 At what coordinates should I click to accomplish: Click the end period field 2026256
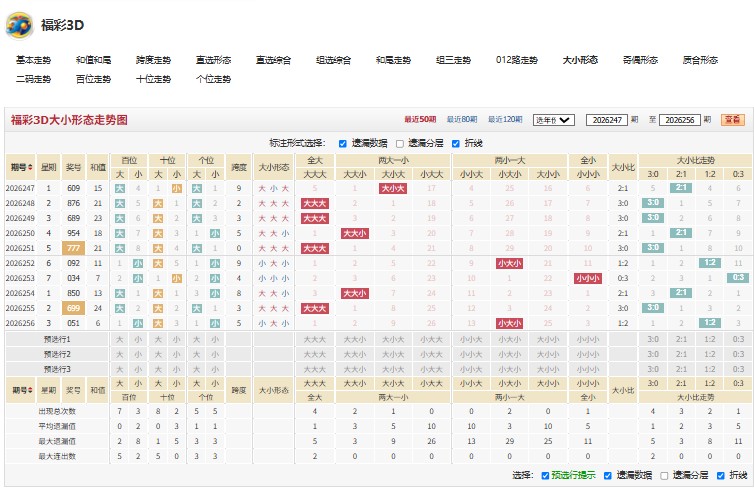click(679, 120)
